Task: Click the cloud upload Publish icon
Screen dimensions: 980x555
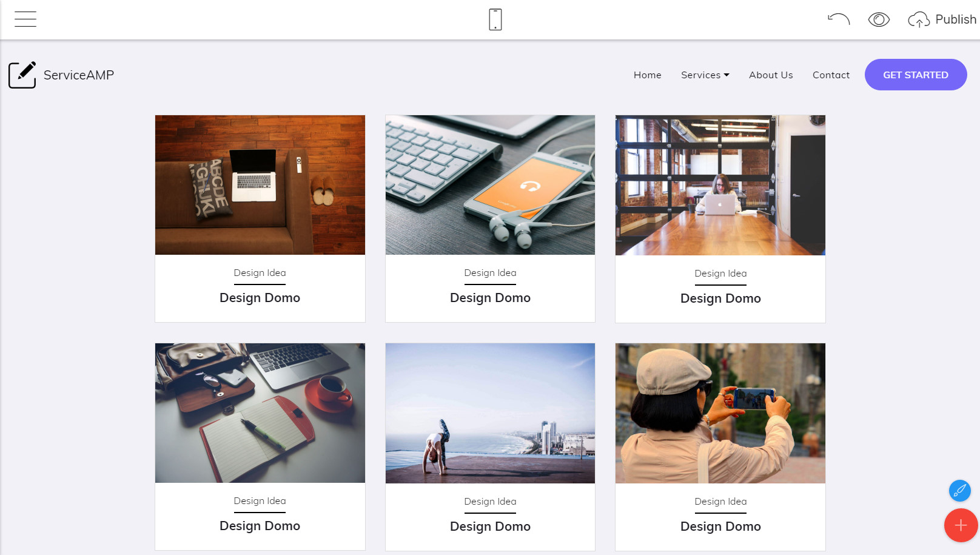Action: [x=919, y=19]
